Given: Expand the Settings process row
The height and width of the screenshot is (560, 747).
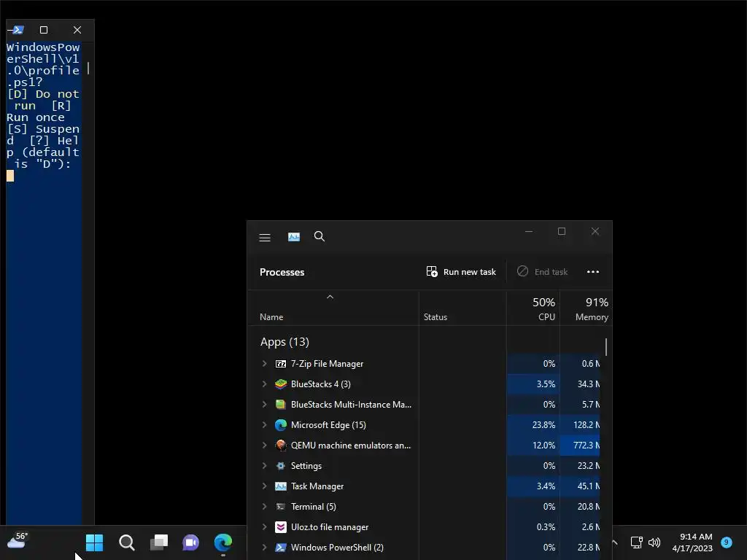Looking at the screenshot, I should [264, 466].
